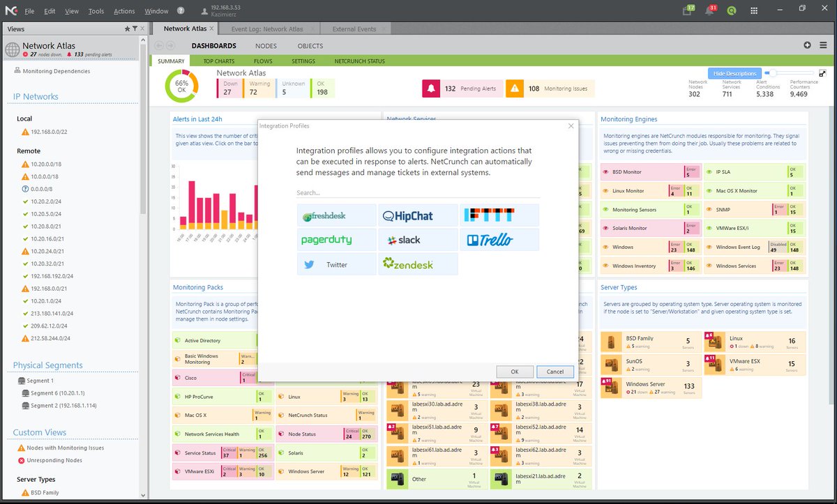
Task: Open the alerts bell with badge 31
Action: point(711,10)
